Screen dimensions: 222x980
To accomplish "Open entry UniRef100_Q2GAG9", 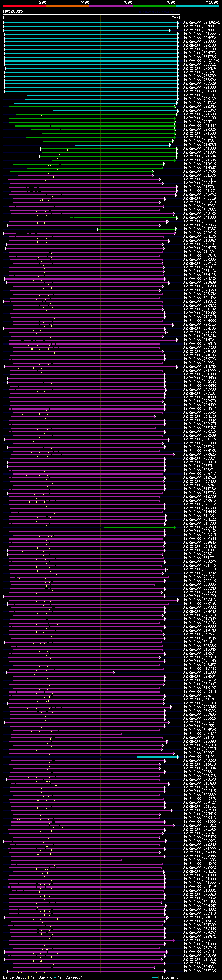I will (199, 283).
